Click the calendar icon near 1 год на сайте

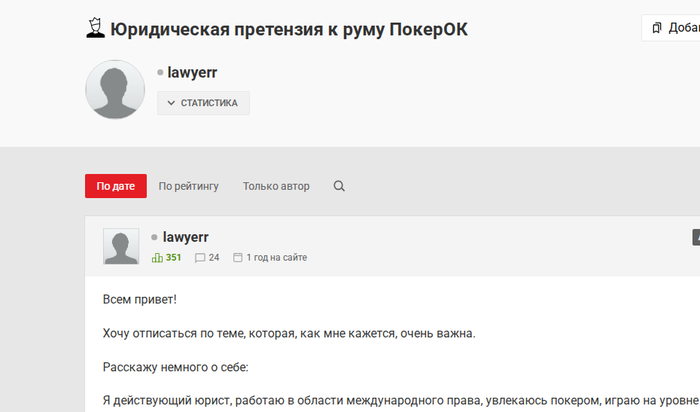(238, 258)
